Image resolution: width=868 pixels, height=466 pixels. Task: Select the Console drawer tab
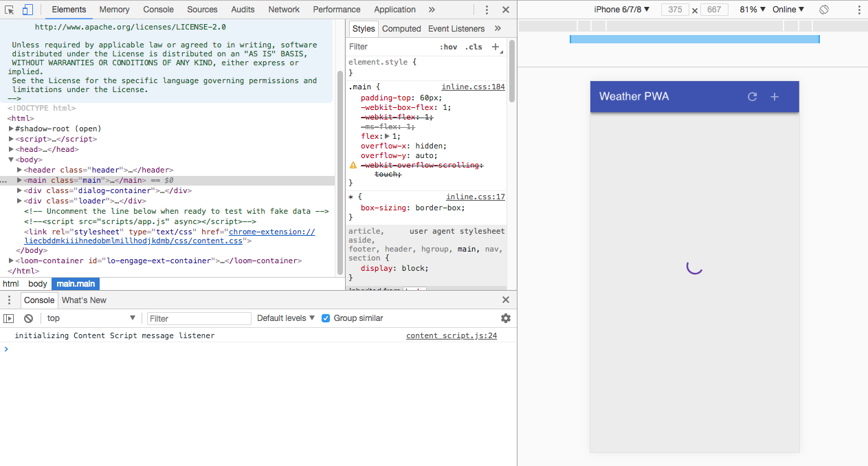(x=39, y=300)
